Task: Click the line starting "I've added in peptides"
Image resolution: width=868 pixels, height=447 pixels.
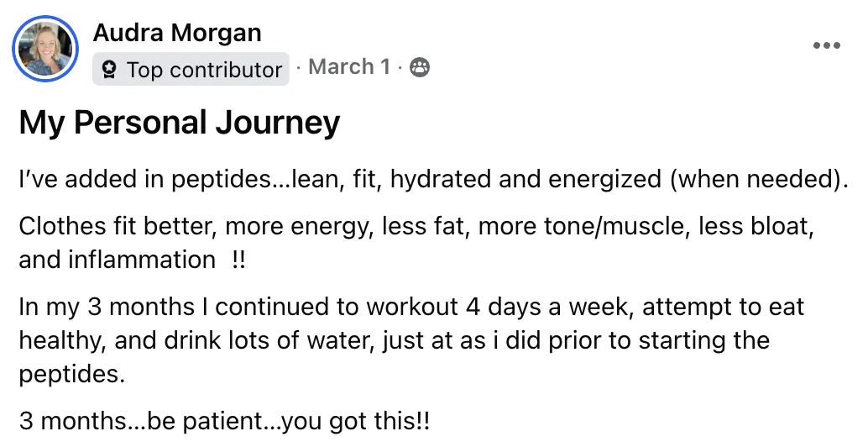Action: [x=434, y=180]
